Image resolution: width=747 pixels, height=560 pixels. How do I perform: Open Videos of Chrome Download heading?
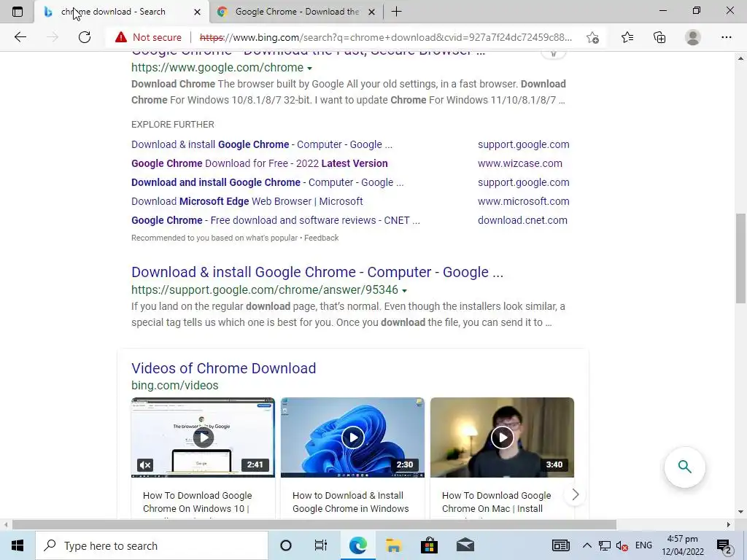pyautogui.click(x=223, y=368)
